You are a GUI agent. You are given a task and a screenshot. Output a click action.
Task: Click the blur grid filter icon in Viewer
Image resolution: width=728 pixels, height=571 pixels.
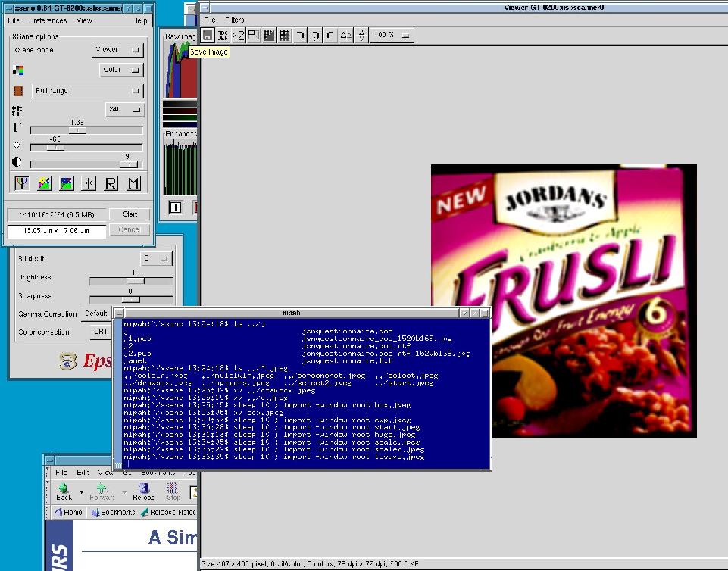pos(284,36)
